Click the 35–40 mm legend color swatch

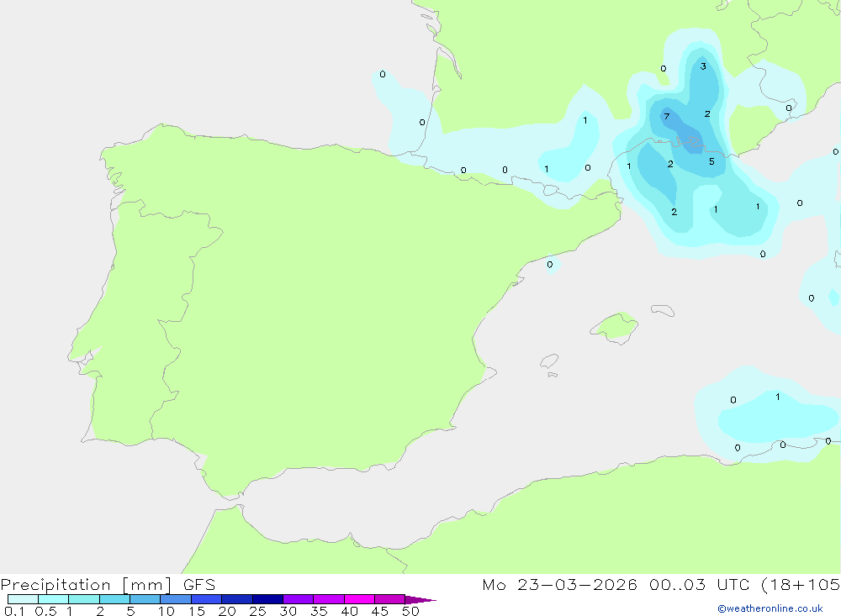[329, 599]
